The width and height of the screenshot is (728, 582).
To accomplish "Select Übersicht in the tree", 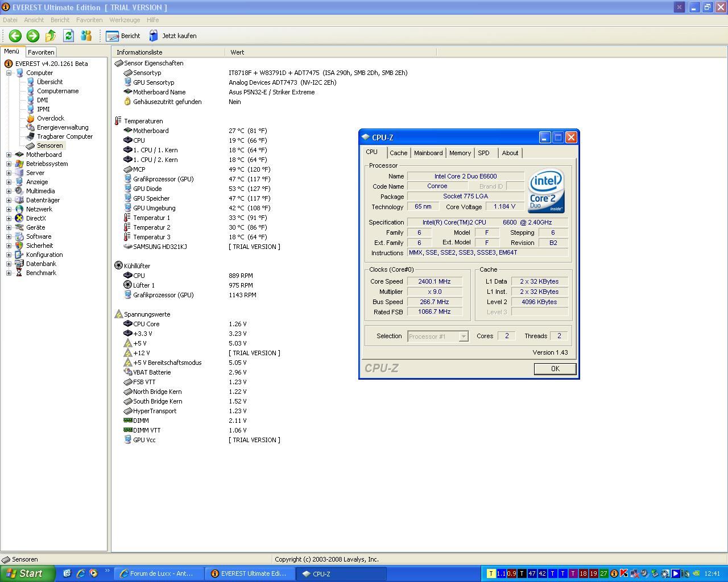I will coord(49,82).
